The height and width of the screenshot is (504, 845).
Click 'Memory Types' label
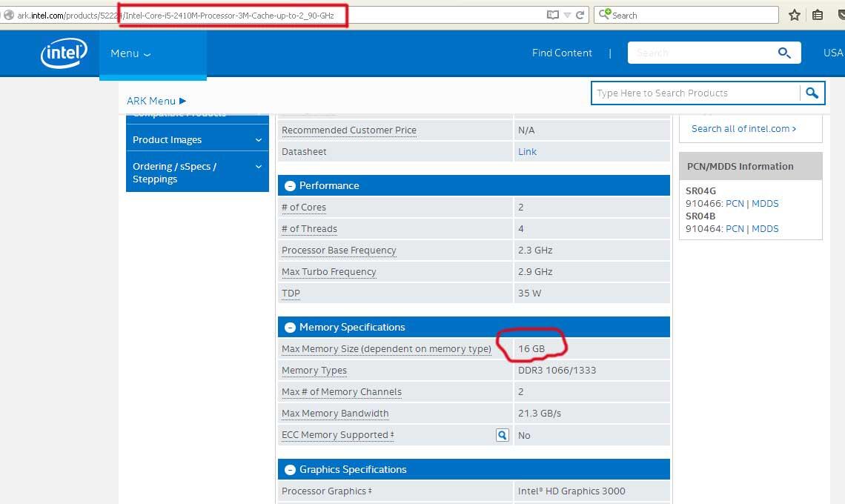[x=314, y=371]
